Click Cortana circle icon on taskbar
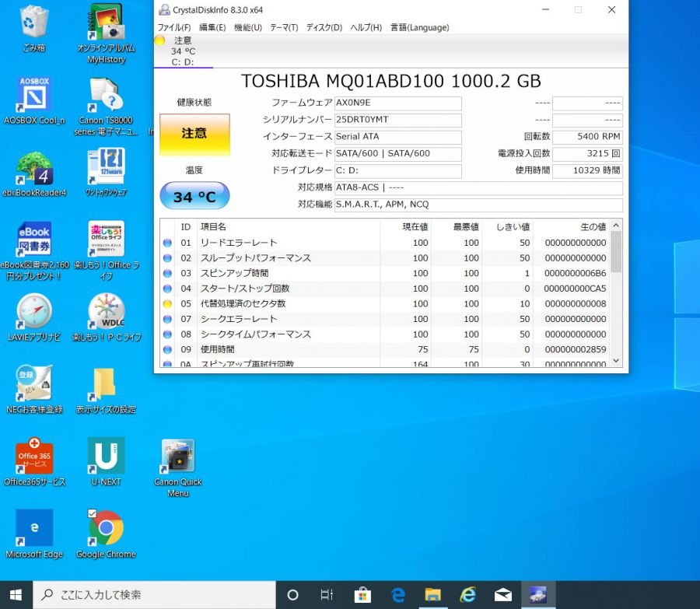This screenshot has height=609, width=700. [293, 595]
